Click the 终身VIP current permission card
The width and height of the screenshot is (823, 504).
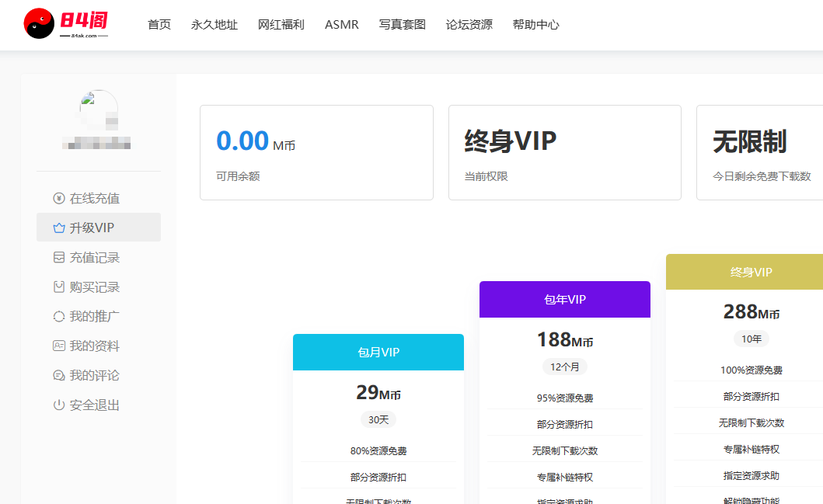click(565, 153)
